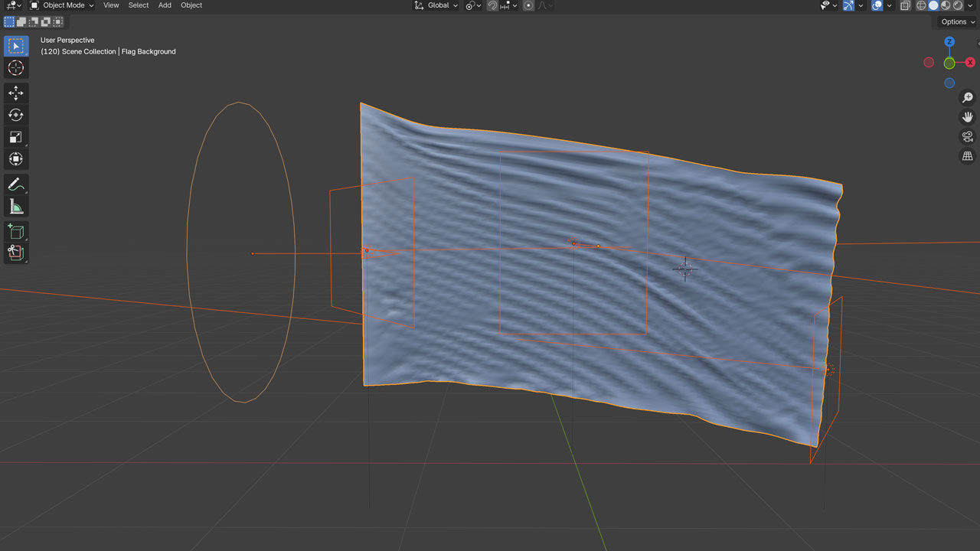Open Global transform orientation dropdown
The image size is (980, 551).
[436, 5]
